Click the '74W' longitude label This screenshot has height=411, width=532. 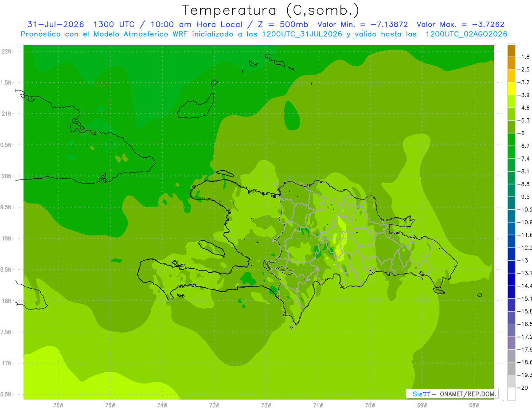click(162, 405)
